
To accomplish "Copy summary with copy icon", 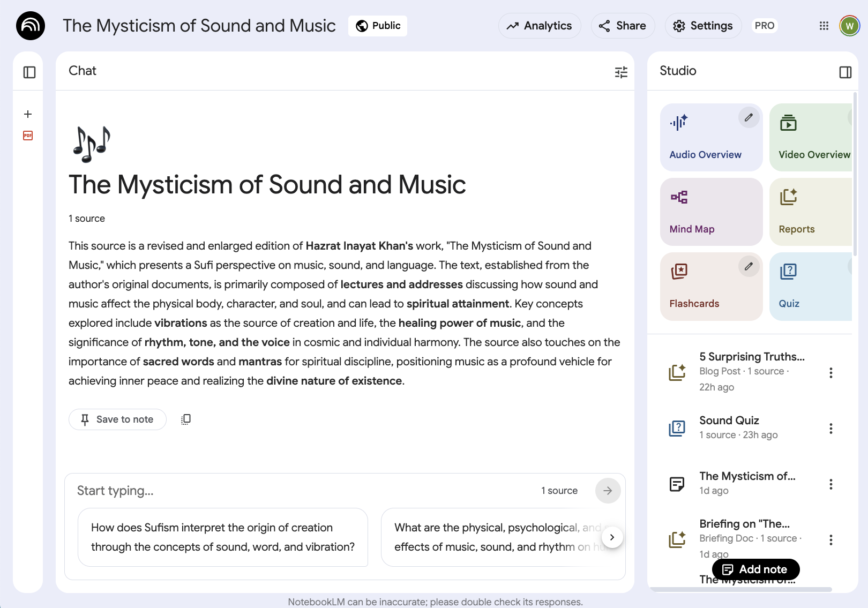I will [x=186, y=419].
